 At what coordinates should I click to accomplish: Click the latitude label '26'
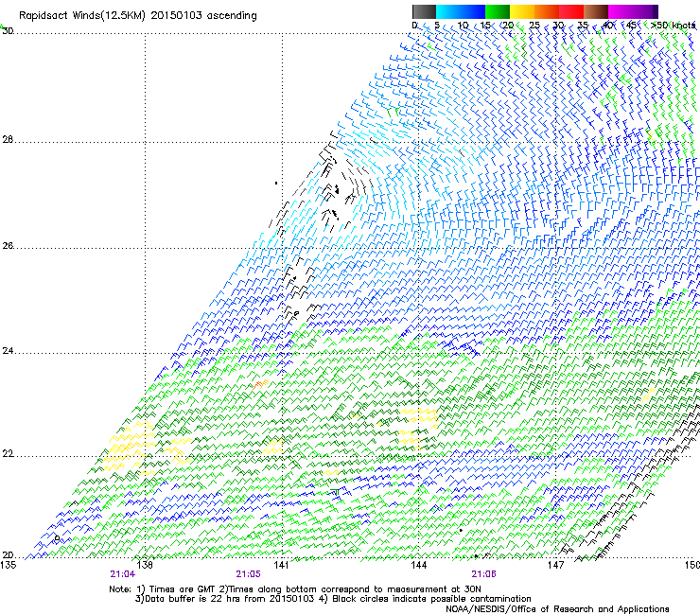[8, 246]
